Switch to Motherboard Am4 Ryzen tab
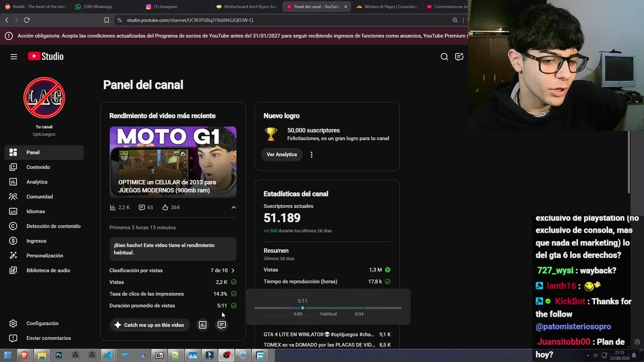The image size is (644, 362). 247,7
